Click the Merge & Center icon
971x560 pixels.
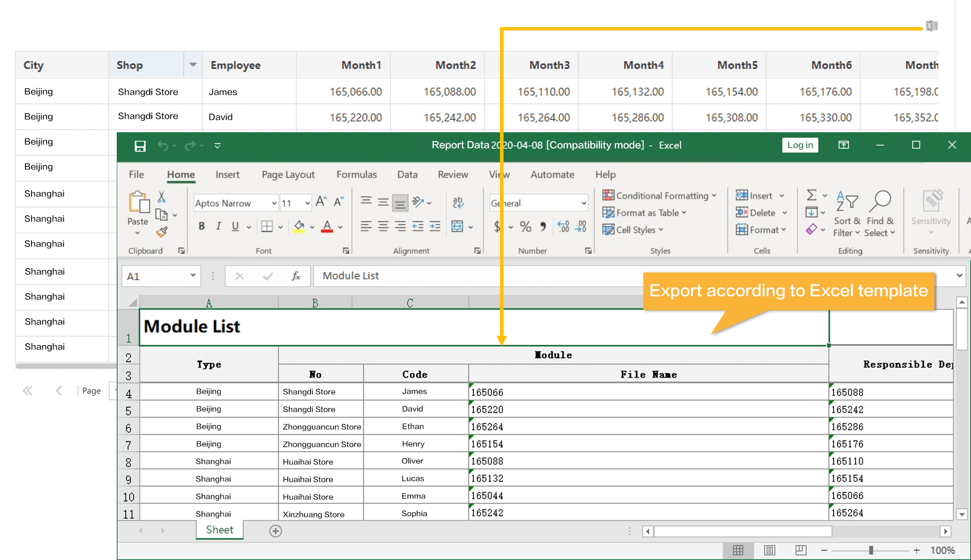pyautogui.click(x=457, y=226)
